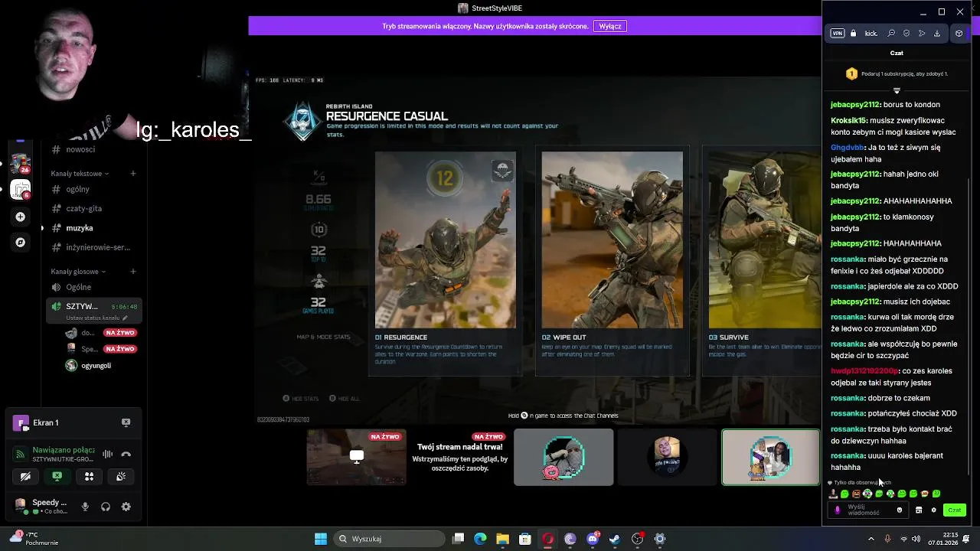The image size is (980, 551).
Task: Select the highlighted participant video tile
Action: pos(770,457)
